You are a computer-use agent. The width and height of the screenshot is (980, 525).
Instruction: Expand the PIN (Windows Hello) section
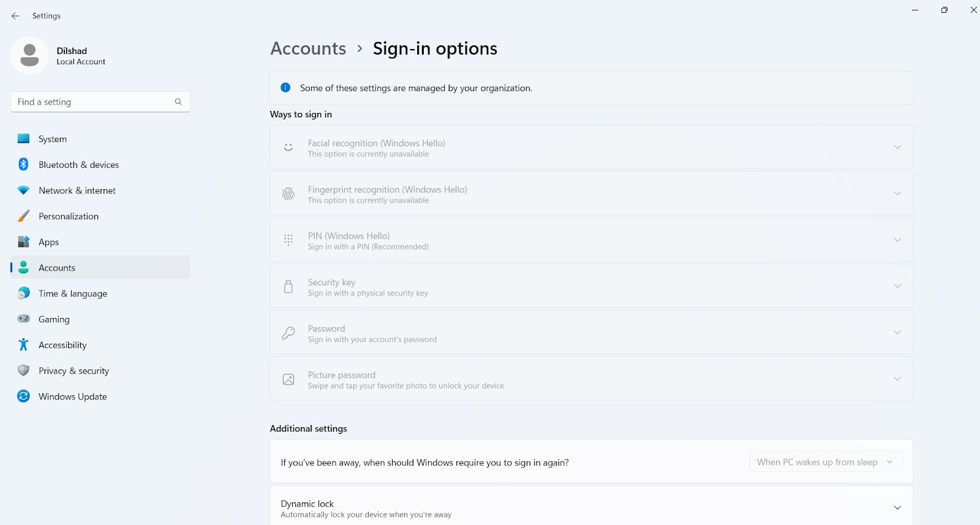(x=897, y=240)
